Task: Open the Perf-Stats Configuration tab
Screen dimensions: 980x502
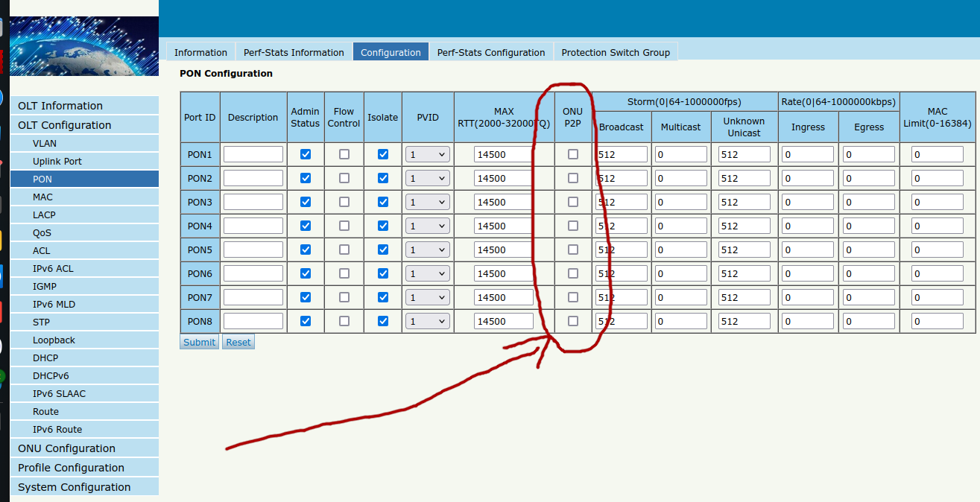Action: click(490, 52)
